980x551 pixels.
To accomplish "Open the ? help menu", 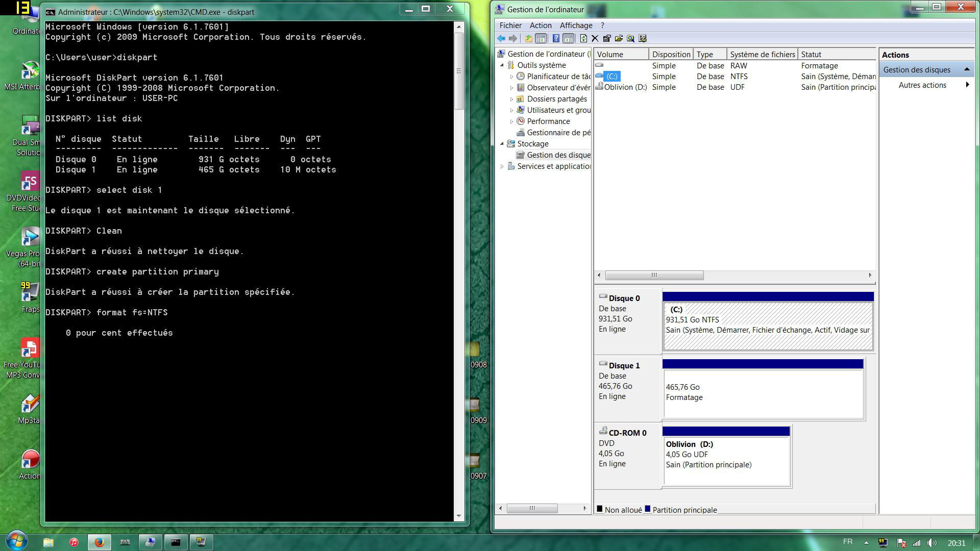I will 602,25.
